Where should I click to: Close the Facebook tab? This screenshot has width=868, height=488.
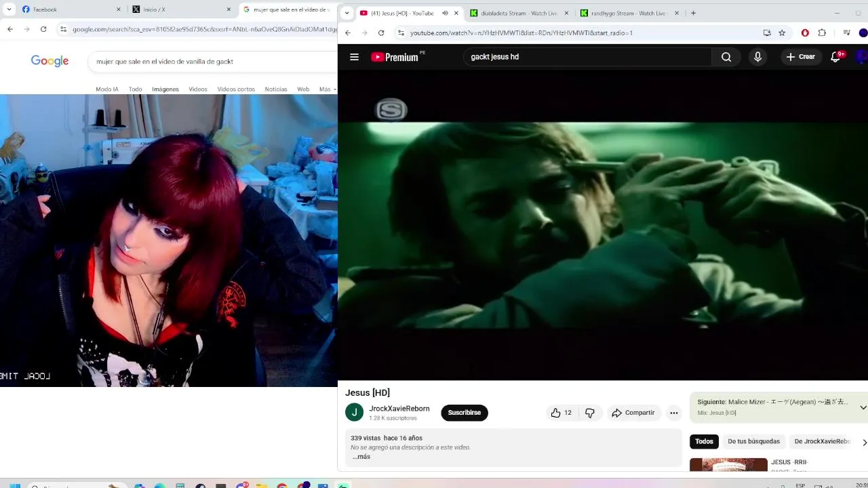click(119, 9)
